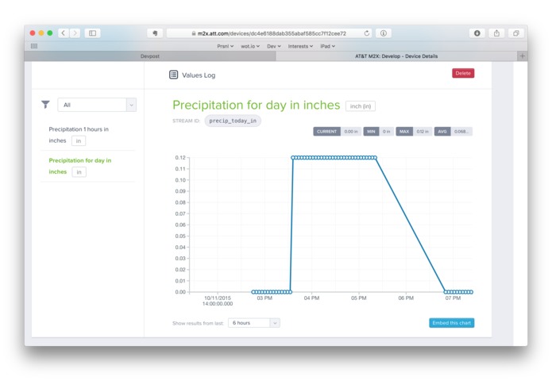Click the AVG value stat badge

pyautogui.click(x=454, y=132)
